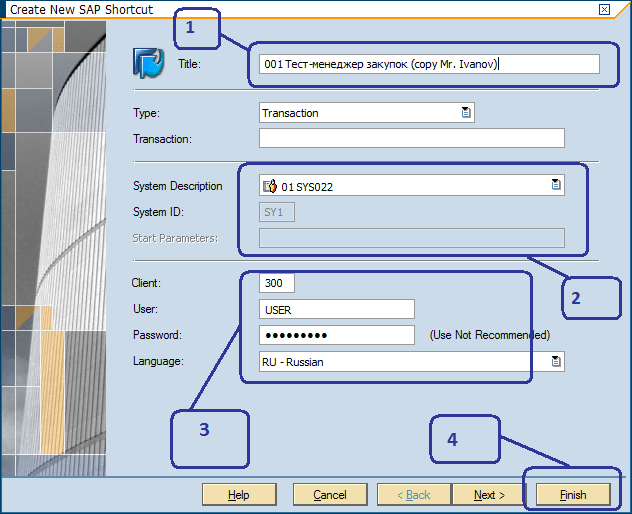This screenshot has height=514, width=632.
Task: Click the greyed-out < Back button
Action: [x=415, y=495]
